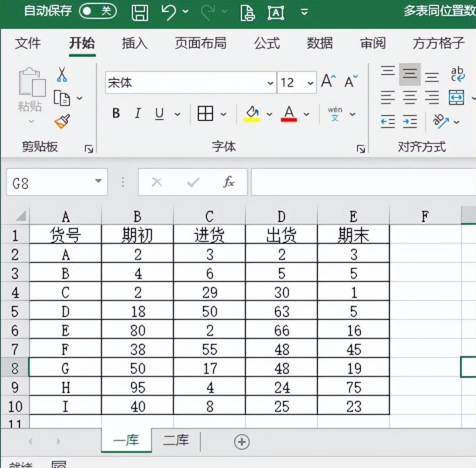The width and height of the screenshot is (476, 468).
Task: Switch to the 公式 ribbon tab
Action: [x=267, y=43]
